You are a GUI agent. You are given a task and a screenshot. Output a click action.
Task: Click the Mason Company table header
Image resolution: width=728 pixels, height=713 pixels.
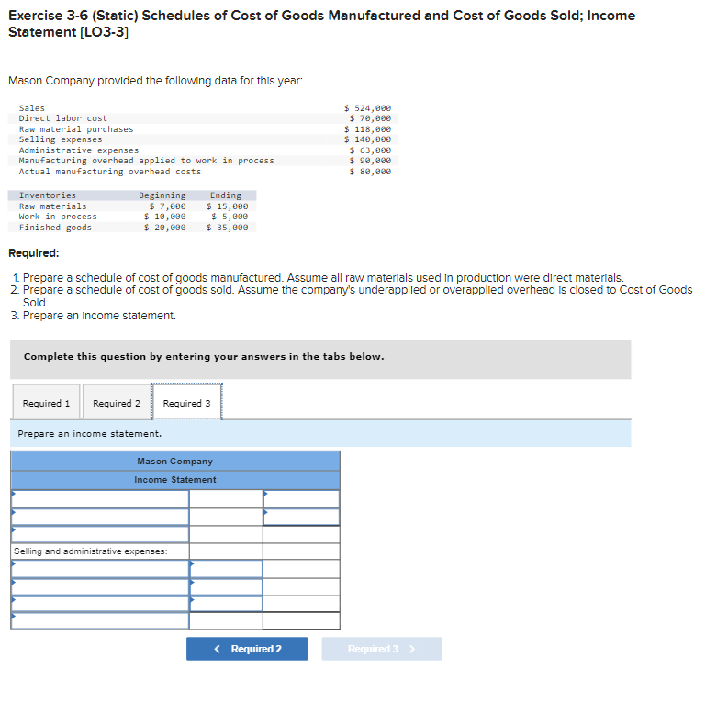click(175, 461)
